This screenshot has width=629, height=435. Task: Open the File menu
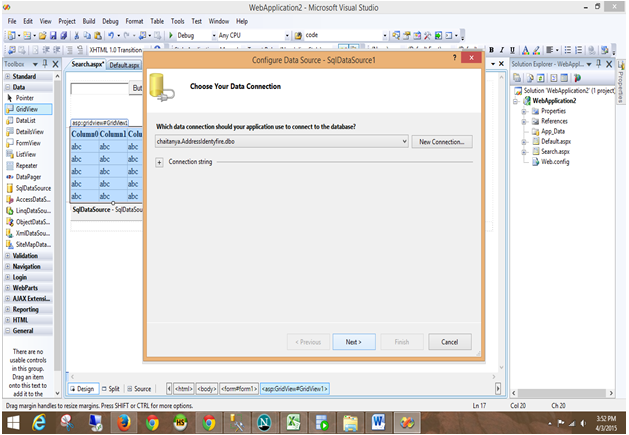12,21
